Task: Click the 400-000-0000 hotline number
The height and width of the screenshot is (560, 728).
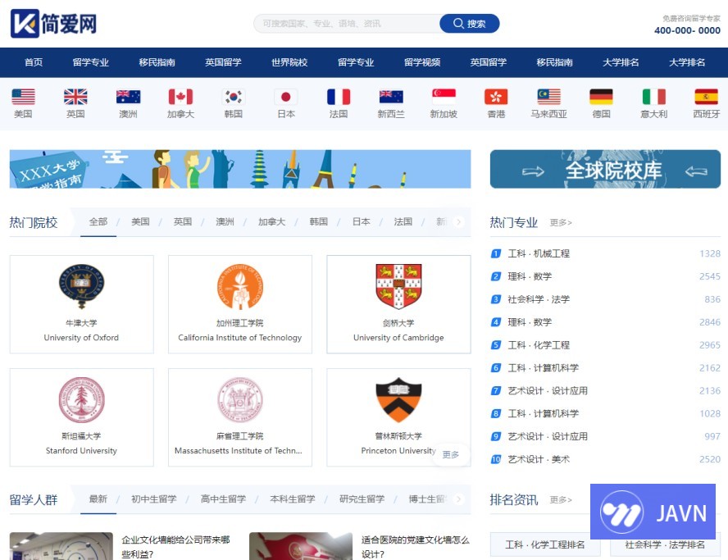Action: tap(687, 30)
